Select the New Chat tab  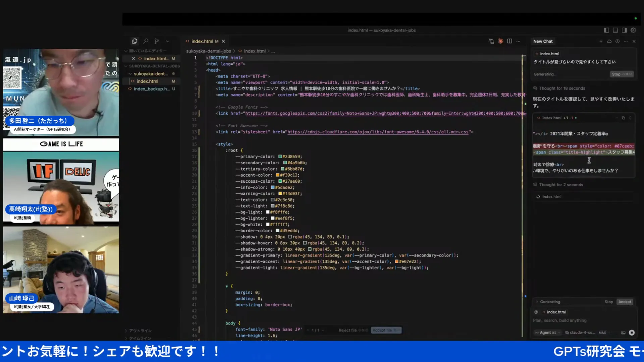point(543,41)
